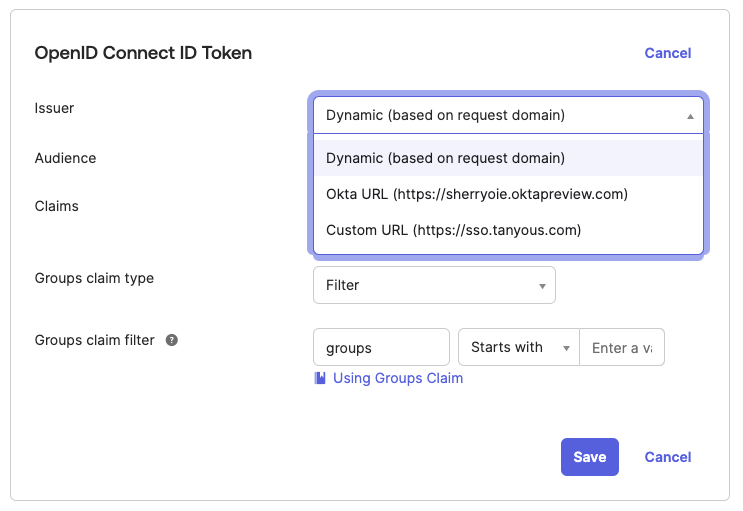Viewport: 743px width, 511px height.
Task: Expand the Starts with condition dropdown
Action: point(518,348)
